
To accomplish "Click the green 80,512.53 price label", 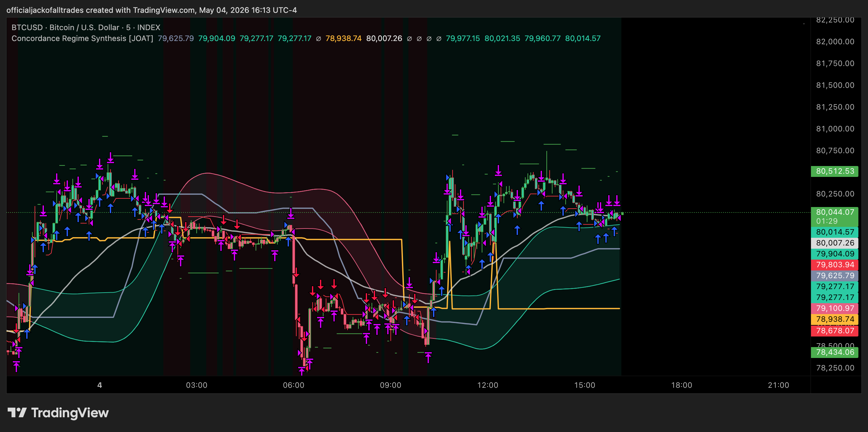I will tap(835, 171).
